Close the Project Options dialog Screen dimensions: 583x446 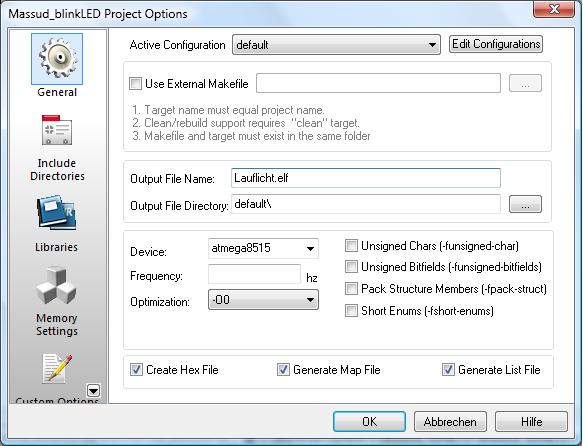coord(554,9)
